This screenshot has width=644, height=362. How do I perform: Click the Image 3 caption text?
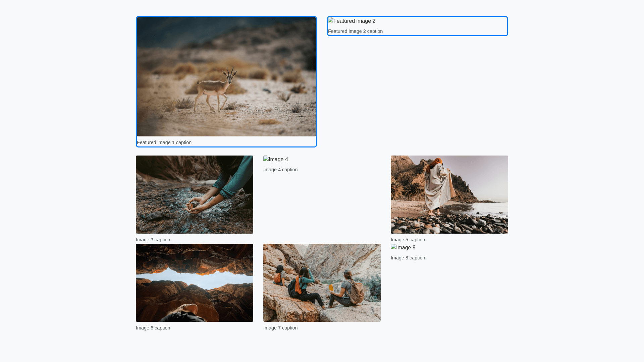pos(153,240)
